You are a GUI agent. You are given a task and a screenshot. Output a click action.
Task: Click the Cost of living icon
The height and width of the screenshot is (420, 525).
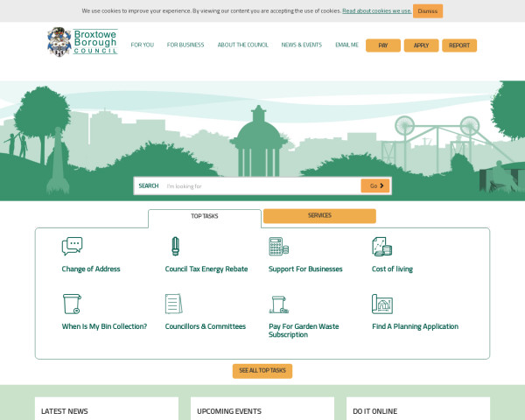[381, 246]
